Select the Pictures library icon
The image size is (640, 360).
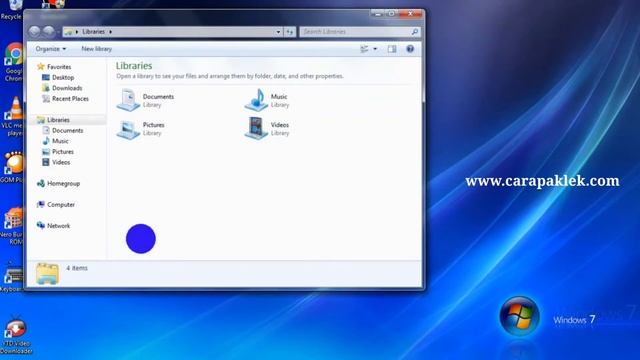(x=129, y=129)
